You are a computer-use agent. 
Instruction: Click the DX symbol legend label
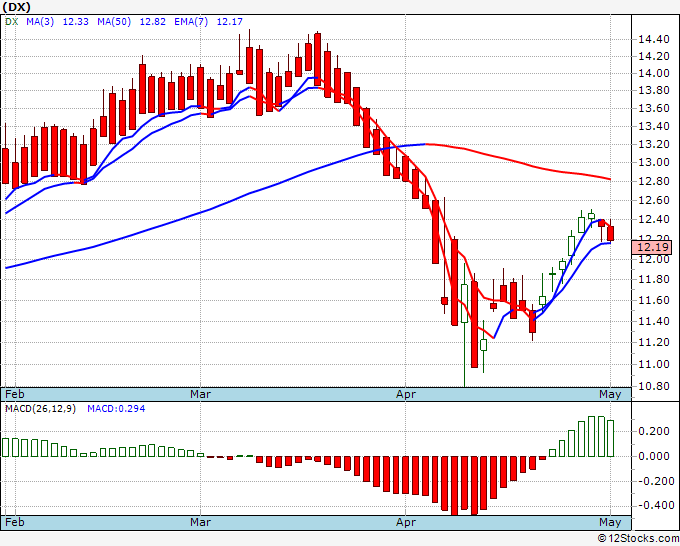[12, 21]
